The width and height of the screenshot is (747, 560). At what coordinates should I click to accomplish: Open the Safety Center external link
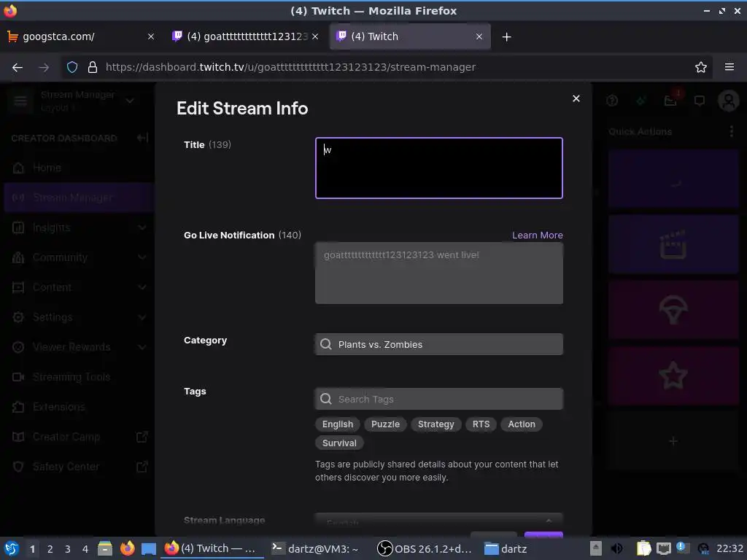click(x=77, y=467)
